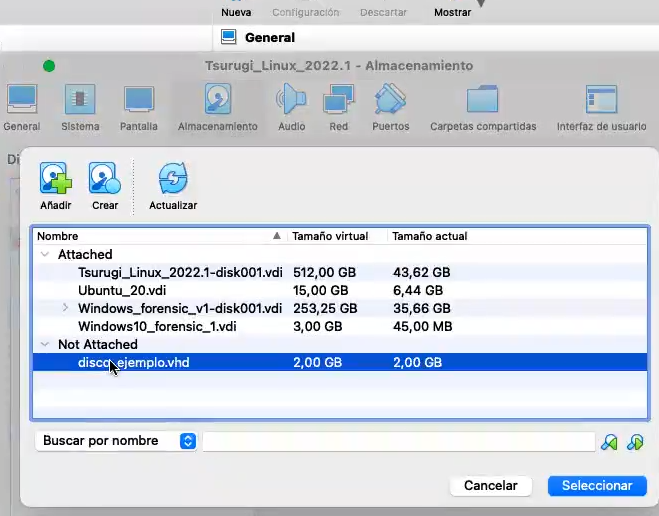The height and width of the screenshot is (516, 659).
Task: Click Configuración in the manager toolbar
Action: coord(306,13)
